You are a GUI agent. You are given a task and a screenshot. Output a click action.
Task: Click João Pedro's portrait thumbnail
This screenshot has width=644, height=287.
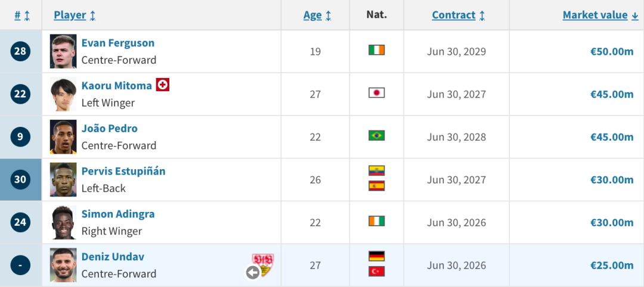click(63, 137)
